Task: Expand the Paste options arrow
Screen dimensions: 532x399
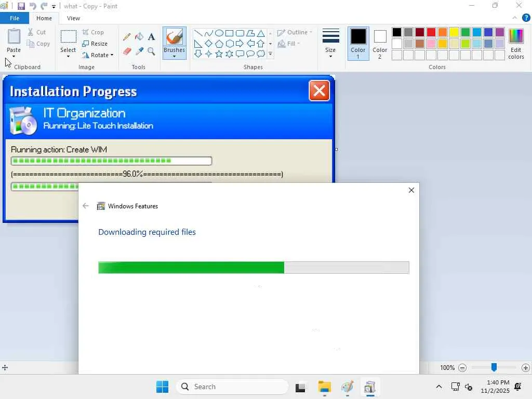Action: click(14, 56)
